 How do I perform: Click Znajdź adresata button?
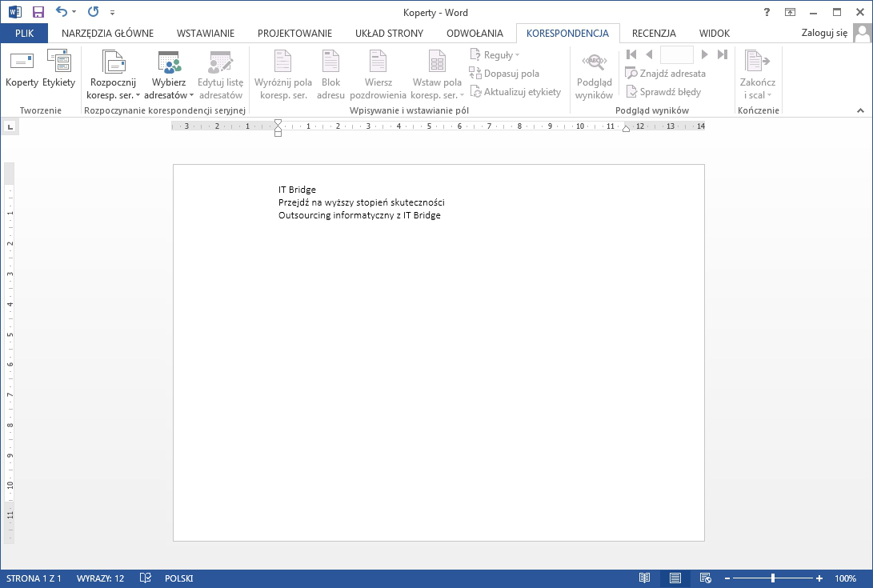665,74
